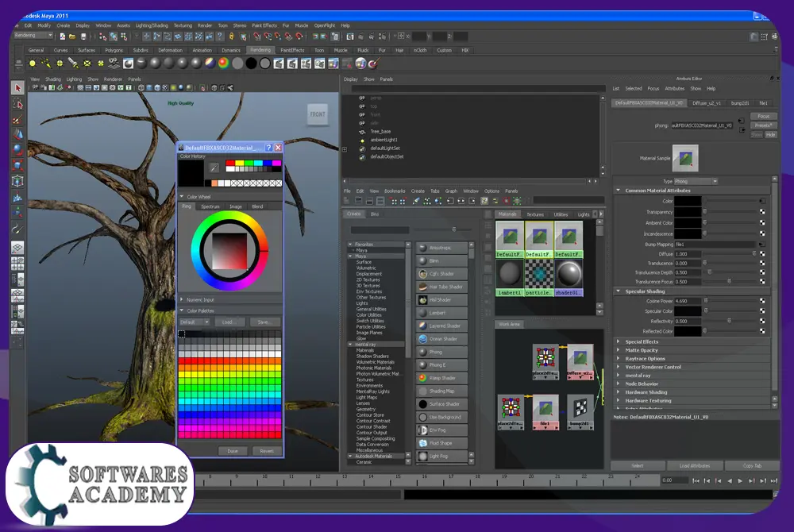Create an Ocean Shader node
The width and height of the screenshot is (794, 532).
(x=441, y=339)
